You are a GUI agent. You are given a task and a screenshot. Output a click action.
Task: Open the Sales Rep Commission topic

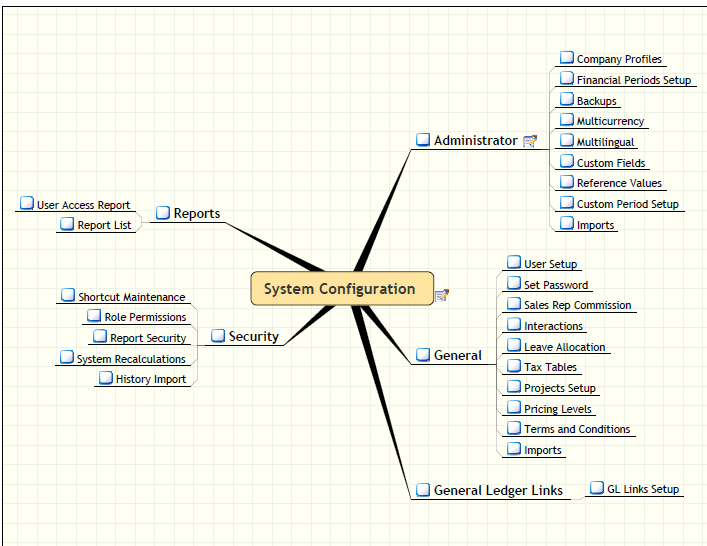(x=577, y=305)
